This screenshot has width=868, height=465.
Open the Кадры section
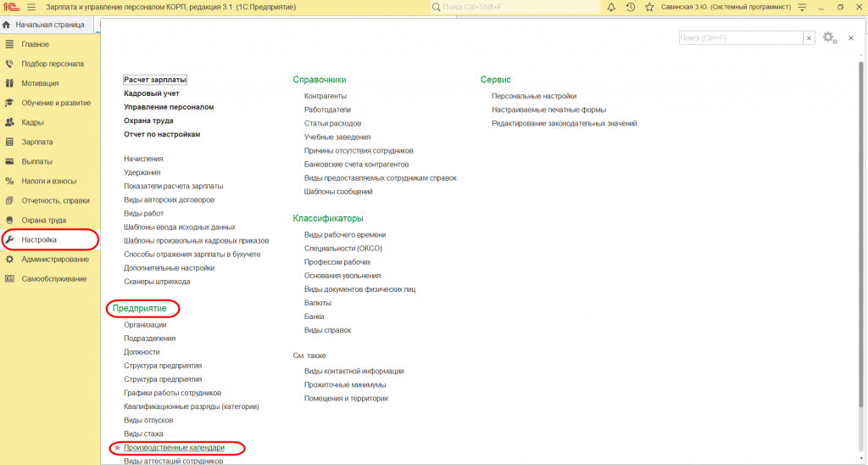(x=33, y=122)
